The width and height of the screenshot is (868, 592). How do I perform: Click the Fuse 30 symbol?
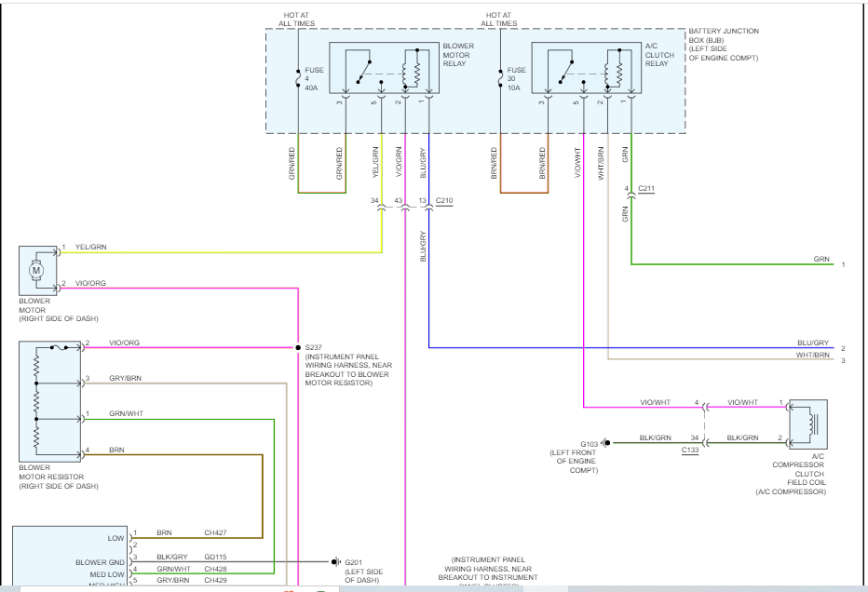500,78
